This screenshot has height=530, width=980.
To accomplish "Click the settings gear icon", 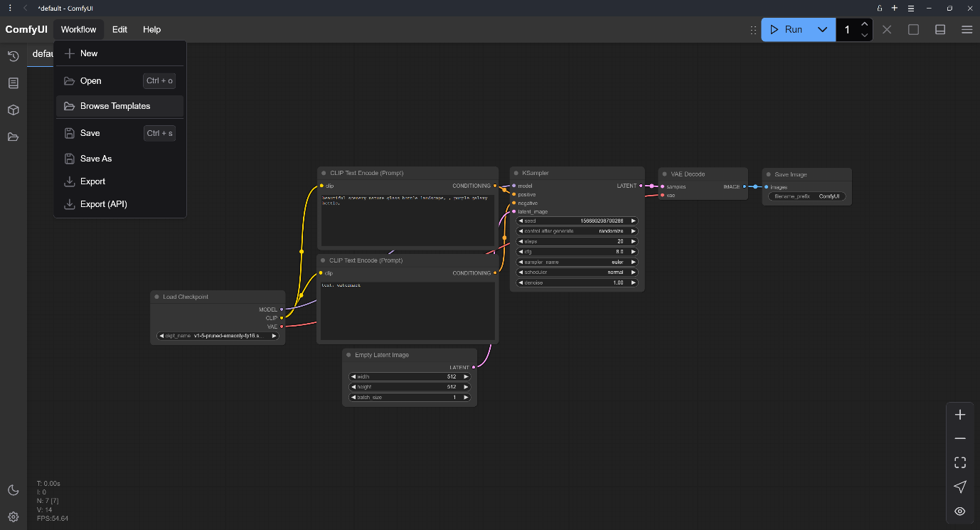I will click(x=13, y=517).
